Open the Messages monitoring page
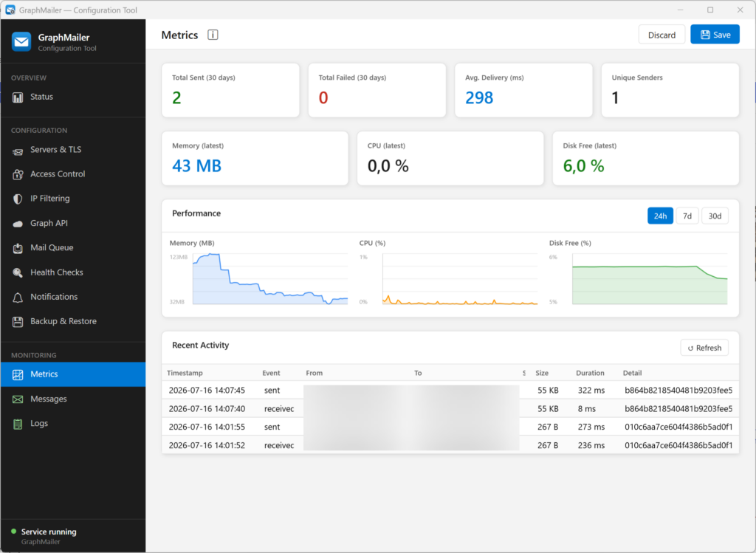Viewport: 756px width, 553px height. [x=73, y=399]
